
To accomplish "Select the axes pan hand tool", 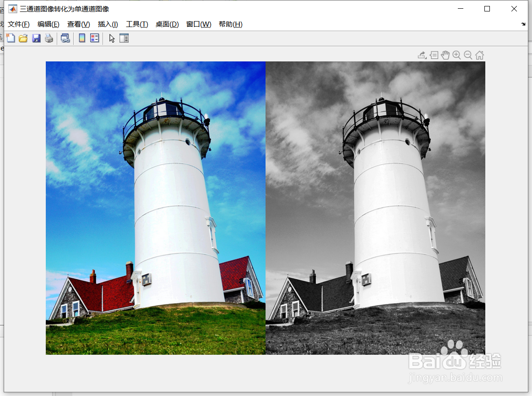I will click(445, 55).
